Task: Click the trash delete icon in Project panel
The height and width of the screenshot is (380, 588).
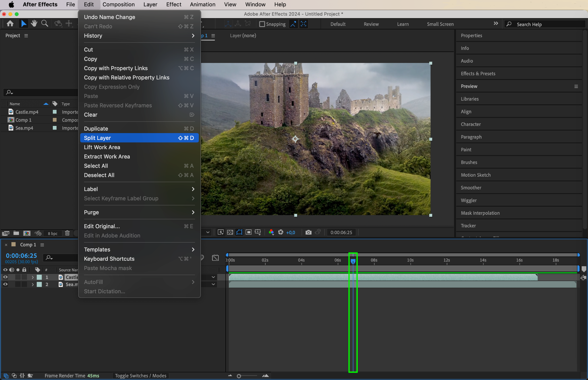Action: (67, 233)
